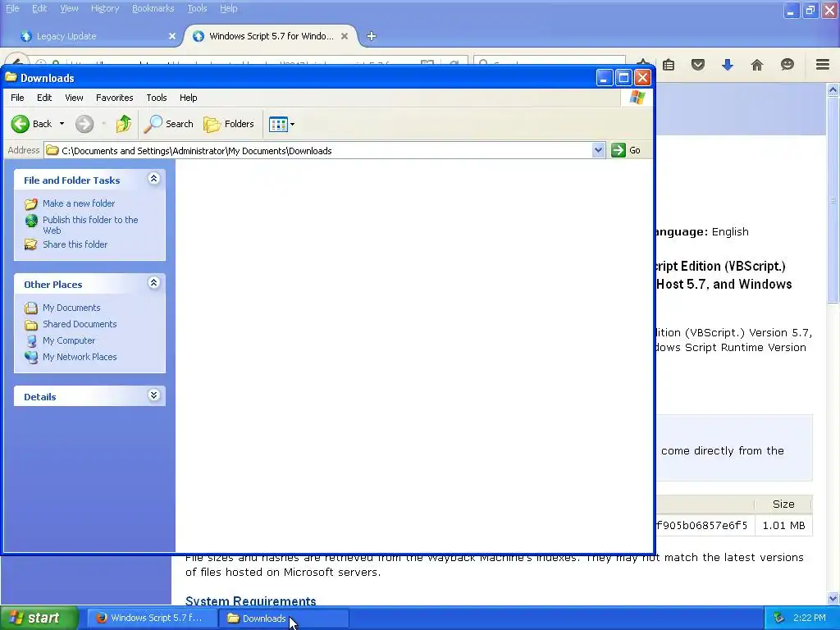Go to My Documents in Other Places

tap(72, 308)
